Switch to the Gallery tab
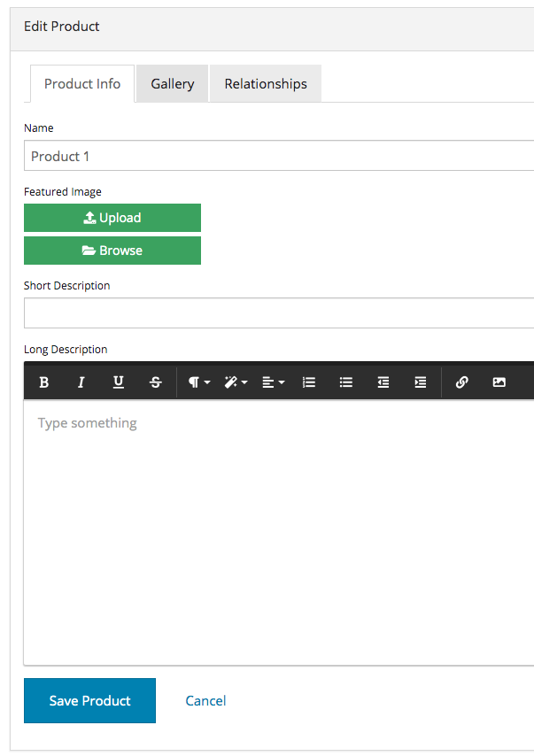 click(x=172, y=84)
